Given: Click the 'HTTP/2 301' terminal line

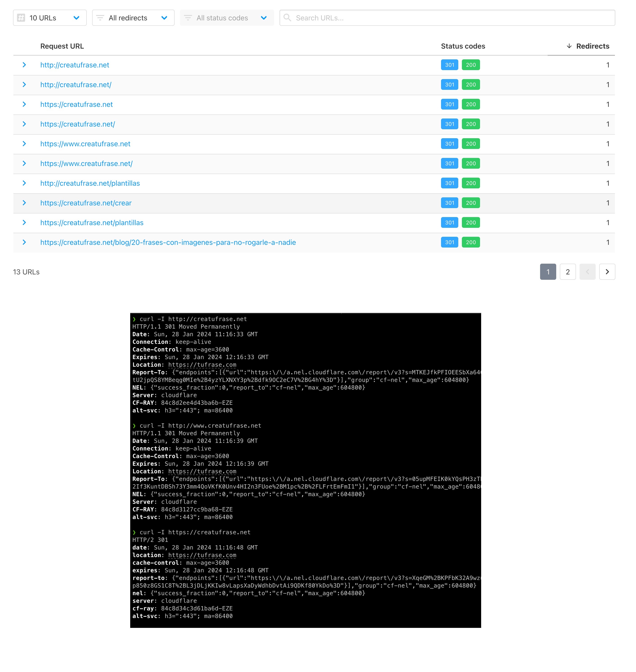Looking at the screenshot, I should coord(150,540).
